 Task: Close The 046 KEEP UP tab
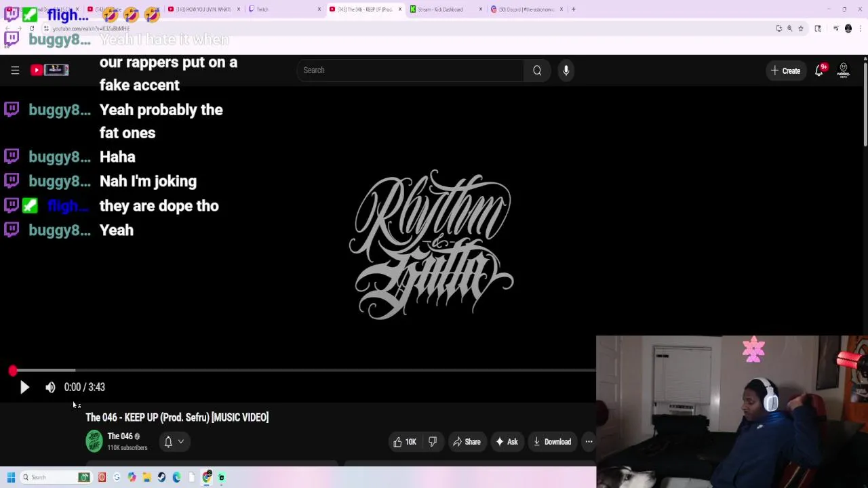[x=400, y=9]
